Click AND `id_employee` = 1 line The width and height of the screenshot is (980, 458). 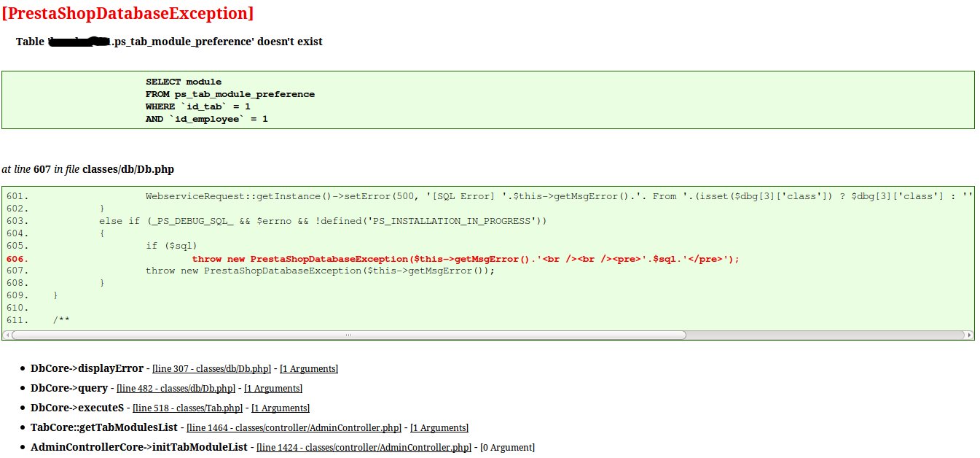pyautogui.click(x=207, y=119)
